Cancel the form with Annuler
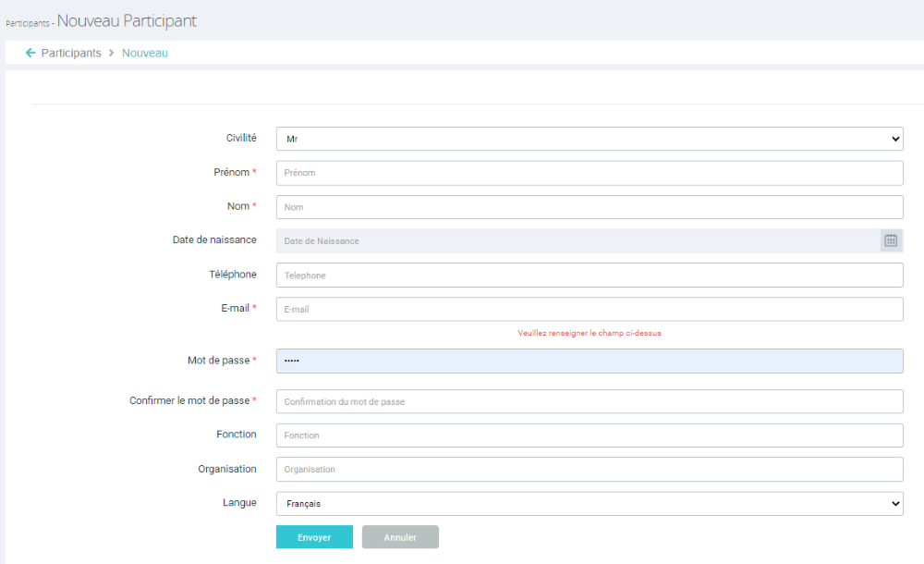The height and width of the screenshot is (564, 924). (x=400, y=537)
